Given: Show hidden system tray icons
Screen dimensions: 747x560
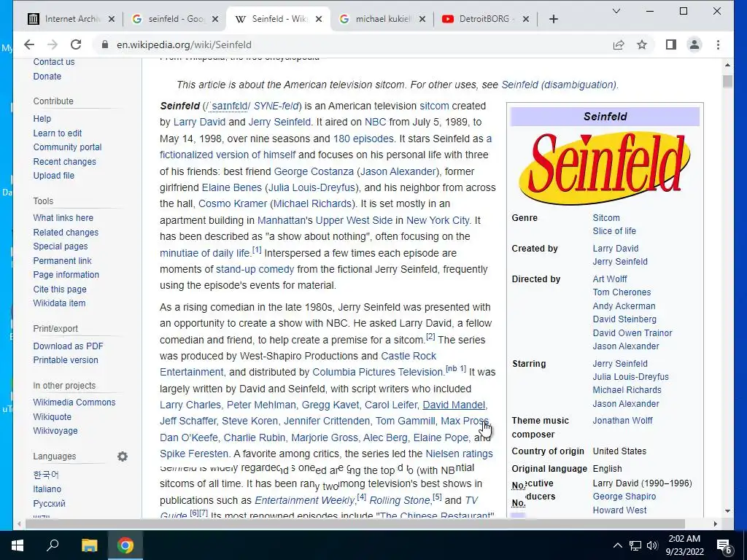Looking at the screenshot, I should coord(617,545).
